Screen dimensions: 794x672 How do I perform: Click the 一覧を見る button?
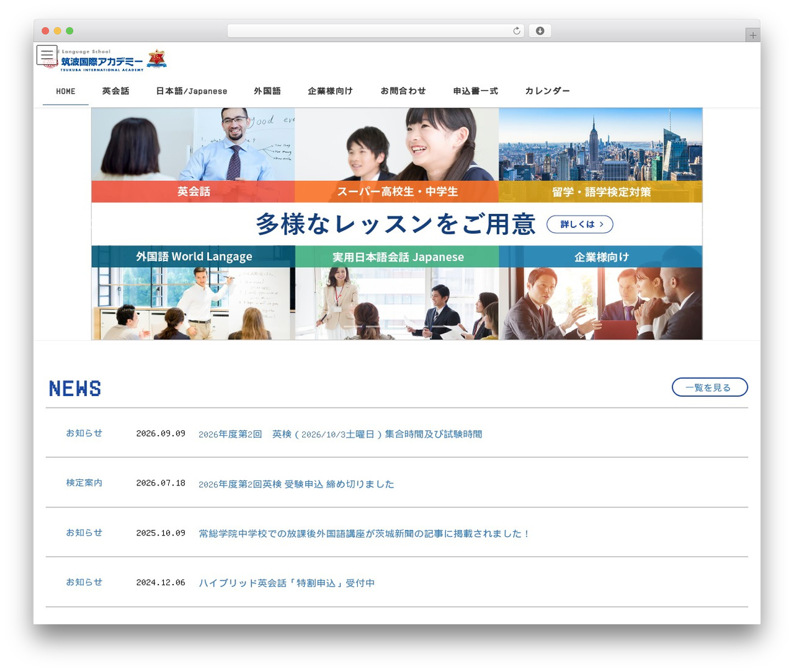710,387
